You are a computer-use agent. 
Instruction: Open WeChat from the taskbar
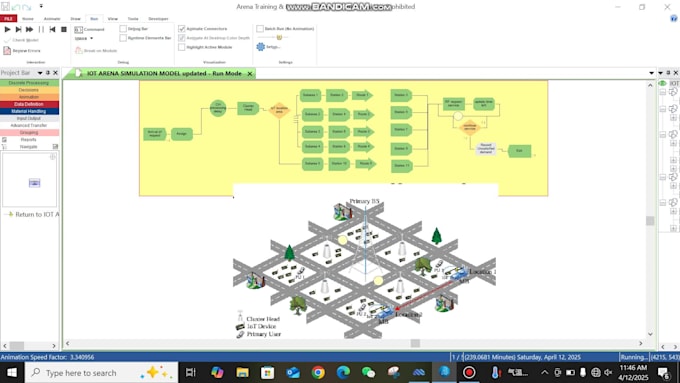pos(368,373)
